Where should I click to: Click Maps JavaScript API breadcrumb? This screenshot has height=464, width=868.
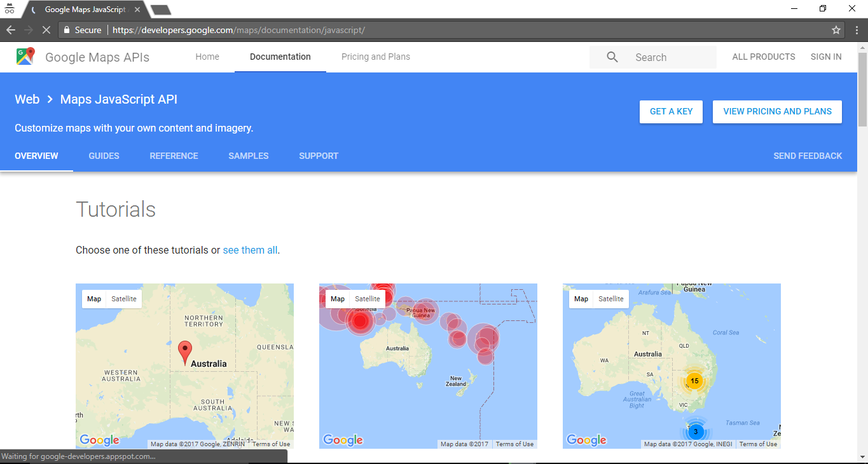coord(119,99)
